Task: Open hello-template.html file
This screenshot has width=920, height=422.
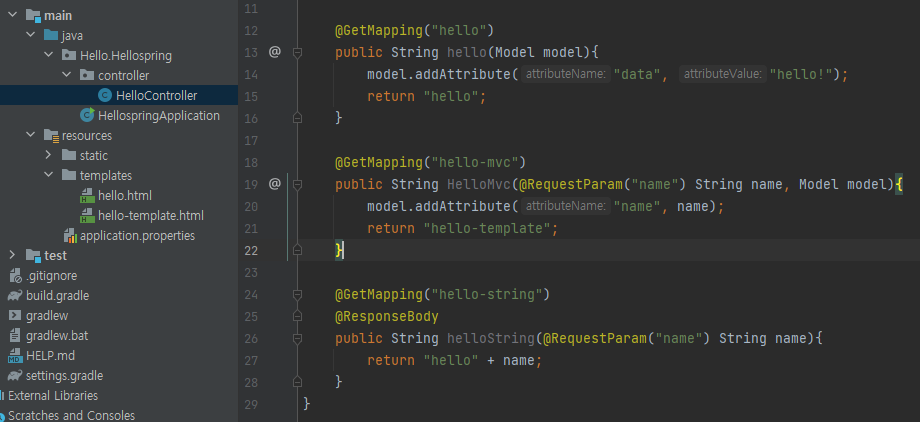Action: coord(151,215)
